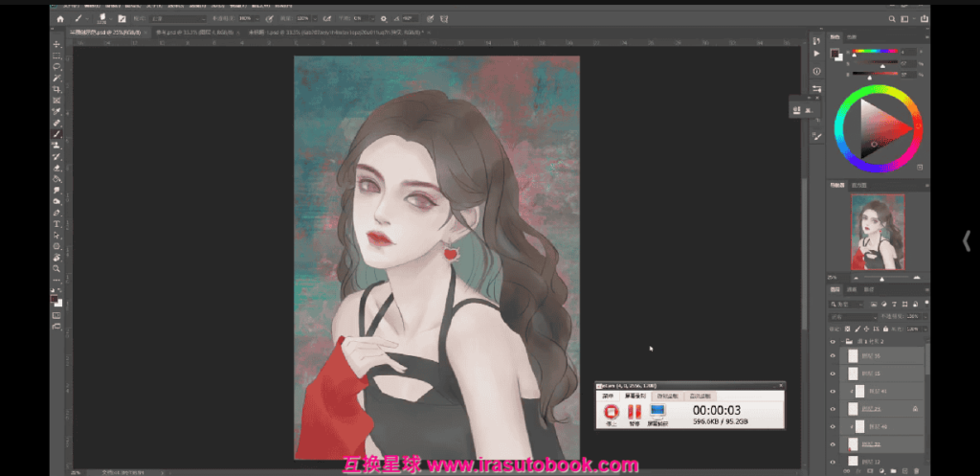Open the symmetry paint butterfly icon
Viewport: 980px width, 476px height.
444,19
